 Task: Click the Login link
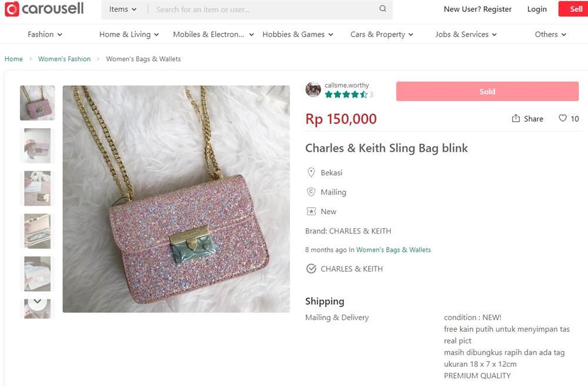(x=536, y=9)
